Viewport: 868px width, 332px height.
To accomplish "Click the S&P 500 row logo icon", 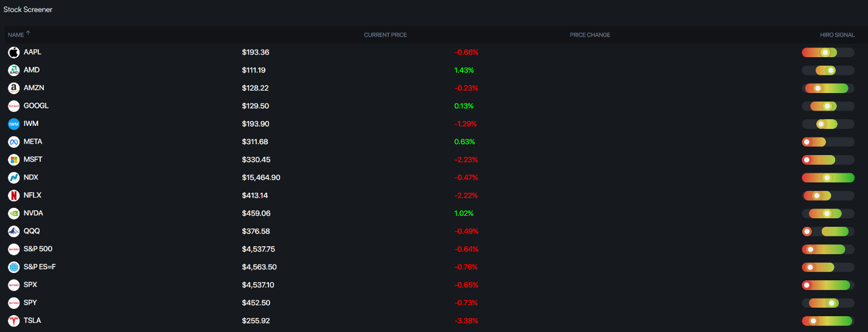I will (x=13, y=249).
